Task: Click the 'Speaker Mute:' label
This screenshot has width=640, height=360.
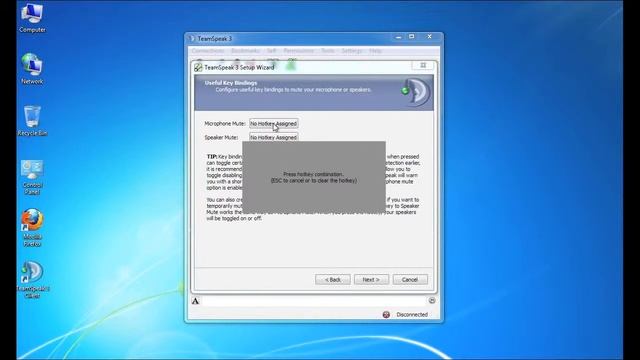Action: [x=221, y=138]
